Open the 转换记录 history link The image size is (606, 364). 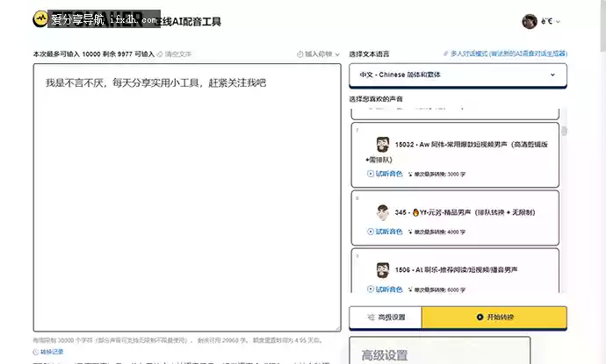pos(48,352)
